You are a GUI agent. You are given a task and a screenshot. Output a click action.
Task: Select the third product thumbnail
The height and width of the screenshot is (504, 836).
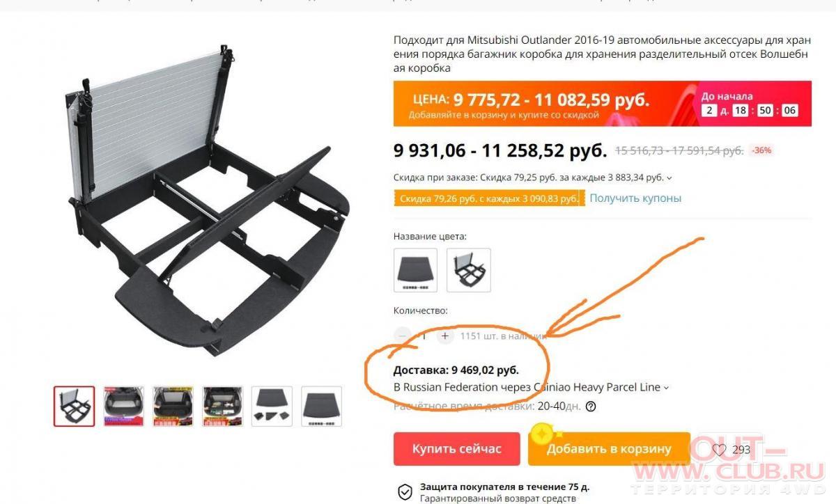[173, 407]
